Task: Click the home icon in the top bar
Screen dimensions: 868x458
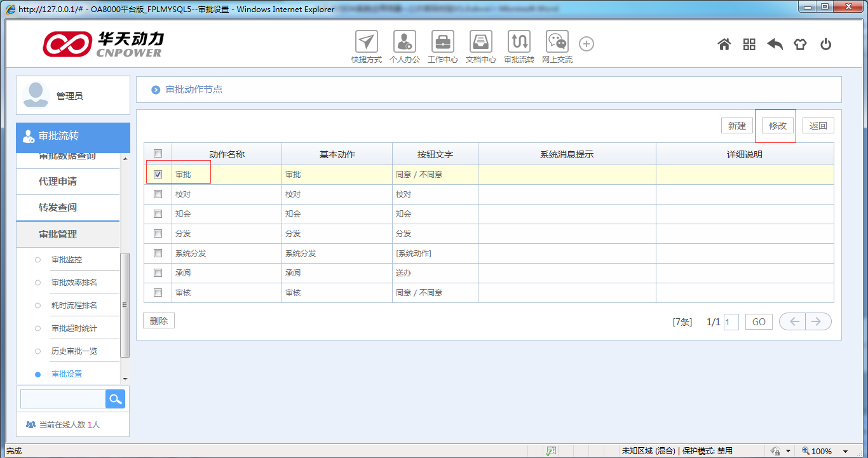Action: [724, 44]
